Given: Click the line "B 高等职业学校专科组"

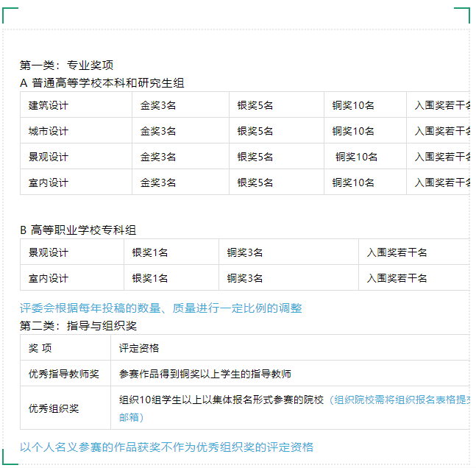Looking at the screenshot, I should pyautogui.click(x=78, y=230).
